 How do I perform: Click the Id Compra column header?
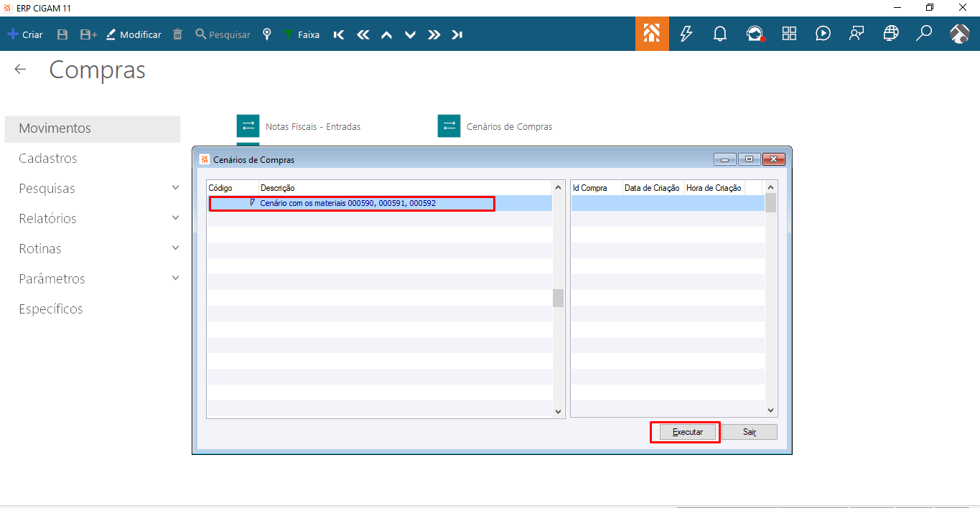click(597, 188)
